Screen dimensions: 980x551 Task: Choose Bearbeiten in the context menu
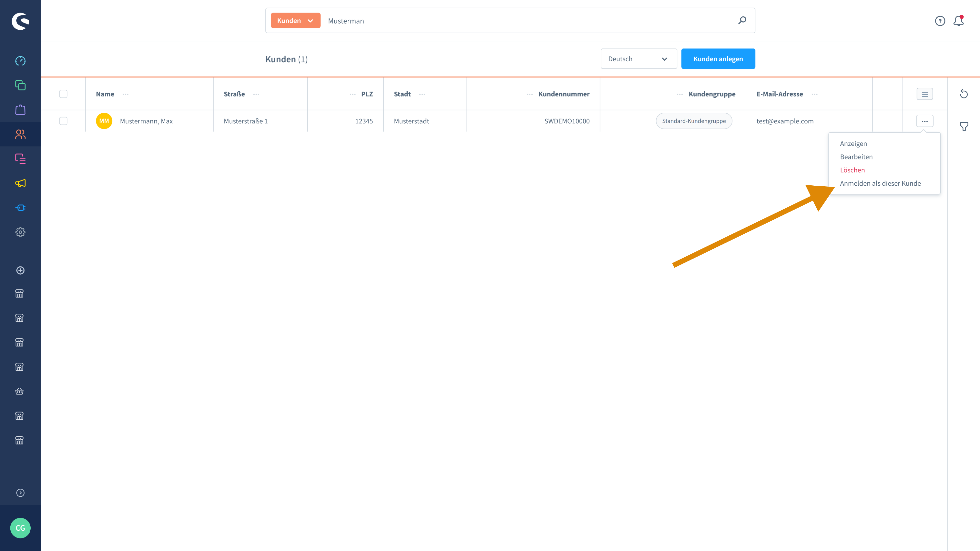(x=856, y=157)
